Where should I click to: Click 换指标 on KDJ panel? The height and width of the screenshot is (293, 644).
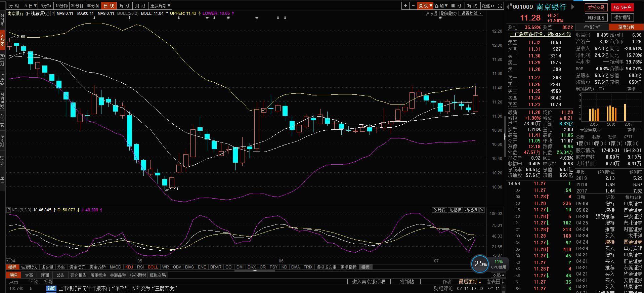(x=471, y=210)
